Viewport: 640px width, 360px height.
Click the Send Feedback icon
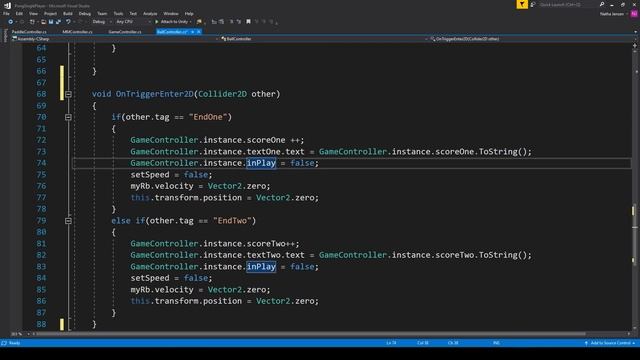tap(533, 4)
